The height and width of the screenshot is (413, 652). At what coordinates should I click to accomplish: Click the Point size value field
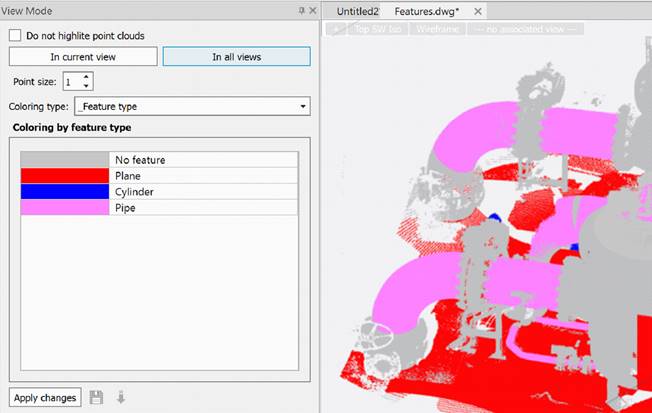72,82
